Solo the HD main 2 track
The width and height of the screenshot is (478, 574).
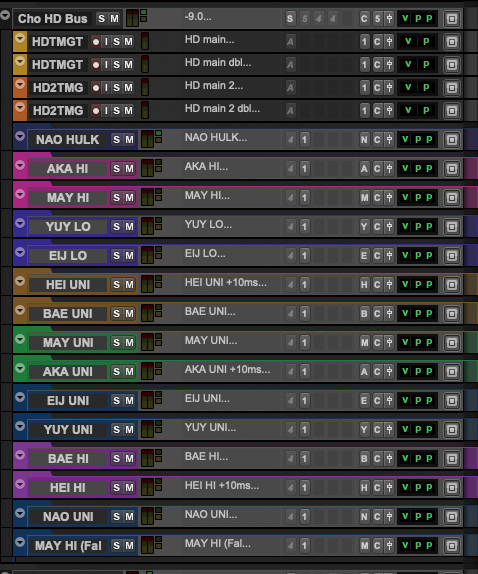click(117, 88)
